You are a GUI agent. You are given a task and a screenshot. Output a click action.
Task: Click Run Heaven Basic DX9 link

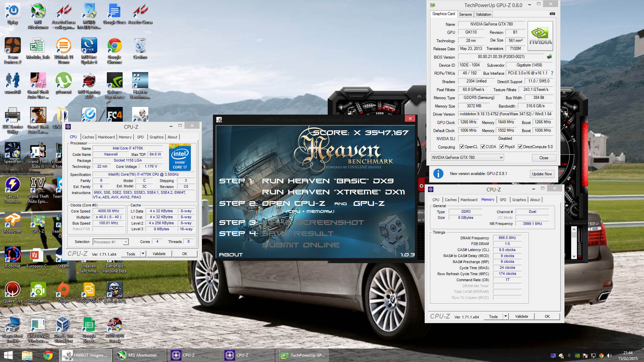click(328, 181)
